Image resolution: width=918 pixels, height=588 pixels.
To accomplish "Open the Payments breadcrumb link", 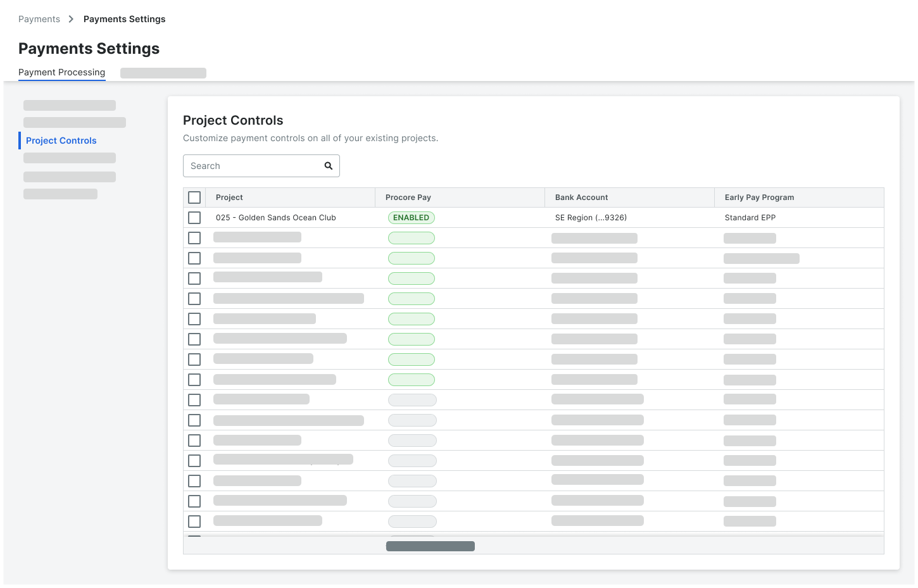I will point(39,19).
